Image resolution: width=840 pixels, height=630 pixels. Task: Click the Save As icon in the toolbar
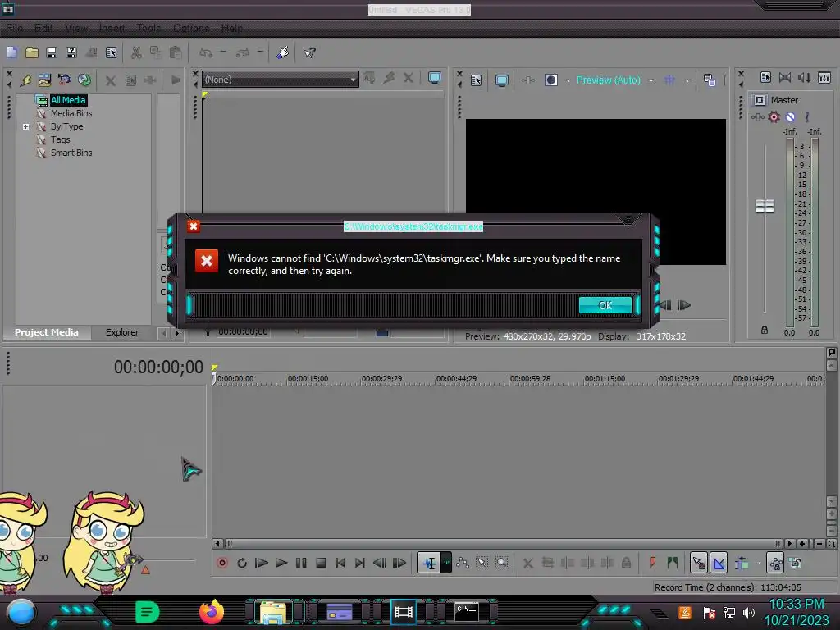click(71, 52)
